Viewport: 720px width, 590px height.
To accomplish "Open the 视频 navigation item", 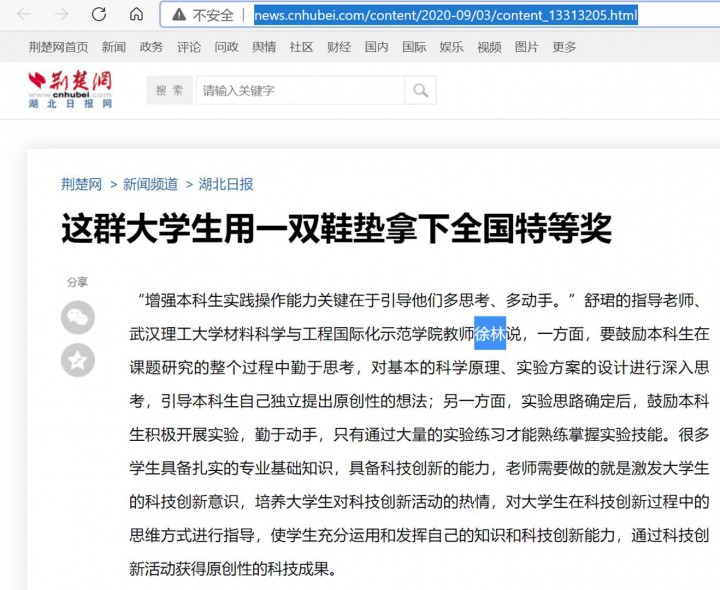I will coord(489,47).
